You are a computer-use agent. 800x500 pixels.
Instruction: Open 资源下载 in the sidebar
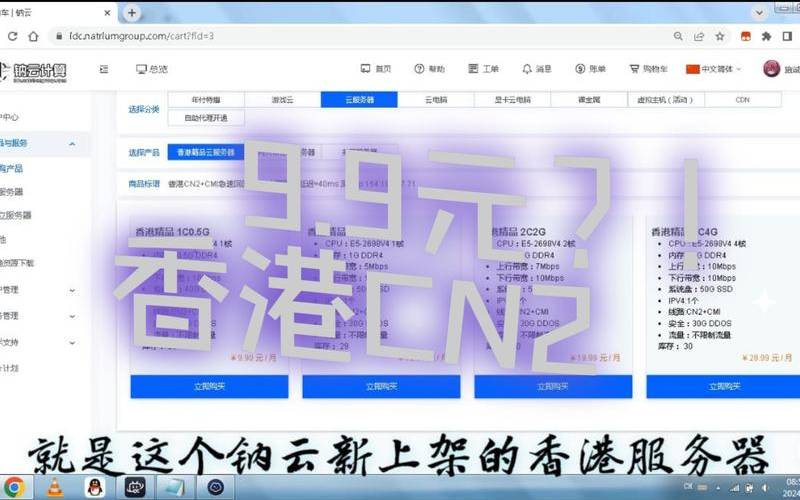point(17,263)
